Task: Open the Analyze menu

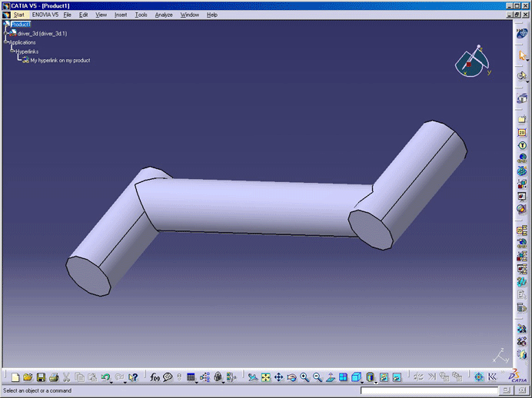Action: (x=164, y=15)
